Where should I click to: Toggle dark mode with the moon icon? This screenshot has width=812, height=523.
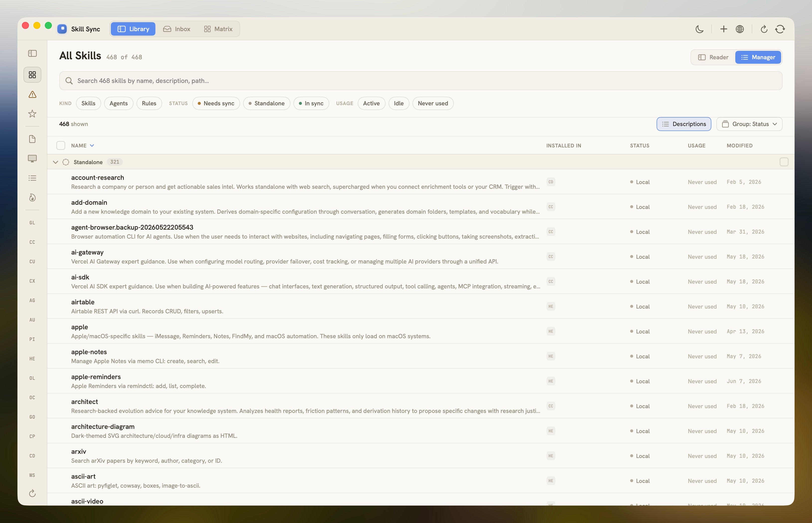tap(699, 29)
